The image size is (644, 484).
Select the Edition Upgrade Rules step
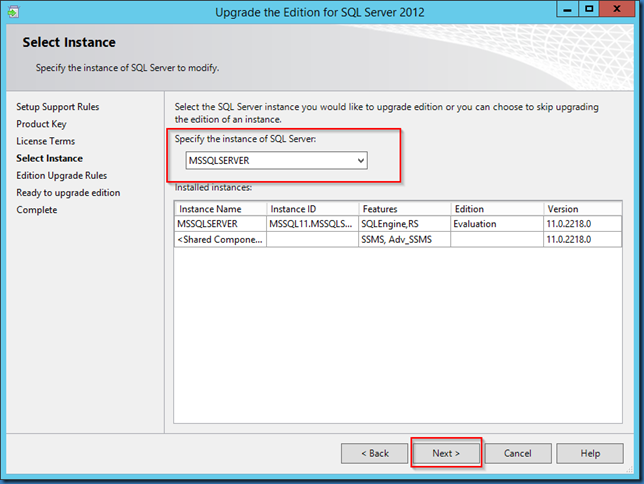(x=62, y=176)
